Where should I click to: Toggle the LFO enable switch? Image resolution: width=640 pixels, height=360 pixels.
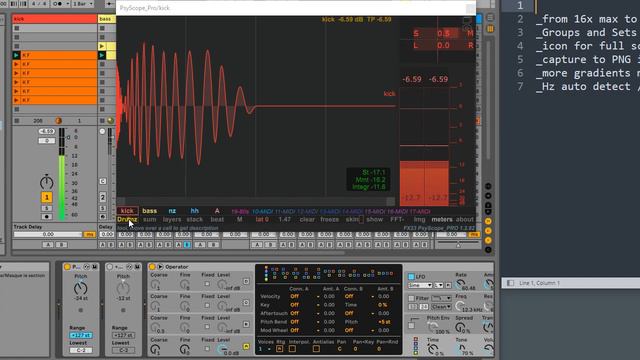pyautogui.click(x=411, y=277)
